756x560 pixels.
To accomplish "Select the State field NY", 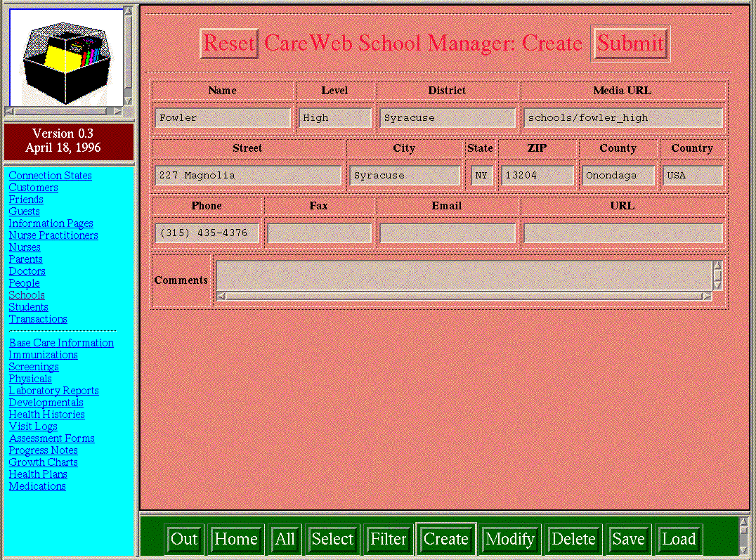I will coord(481,176).
